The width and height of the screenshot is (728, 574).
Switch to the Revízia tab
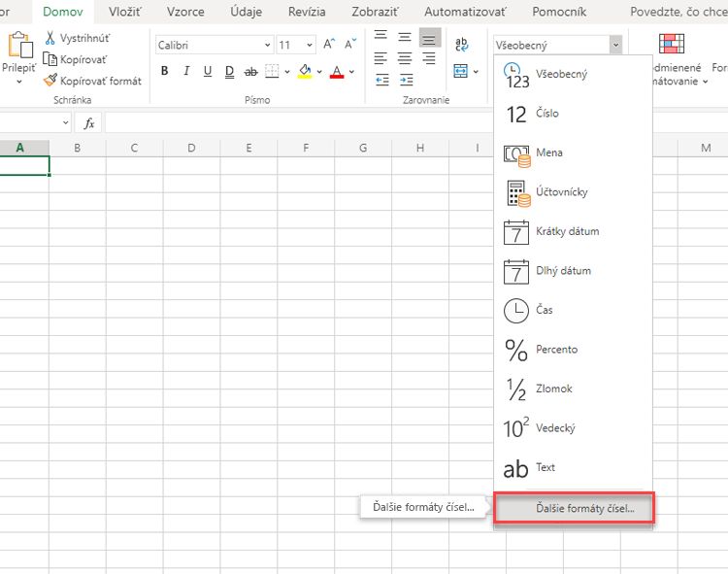click(307, 12)
